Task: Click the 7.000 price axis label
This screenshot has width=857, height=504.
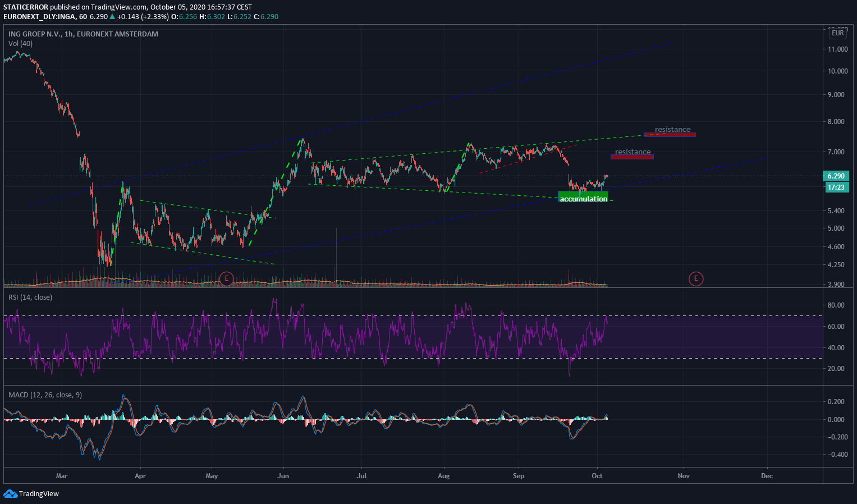Action: (x=837, y=152)
